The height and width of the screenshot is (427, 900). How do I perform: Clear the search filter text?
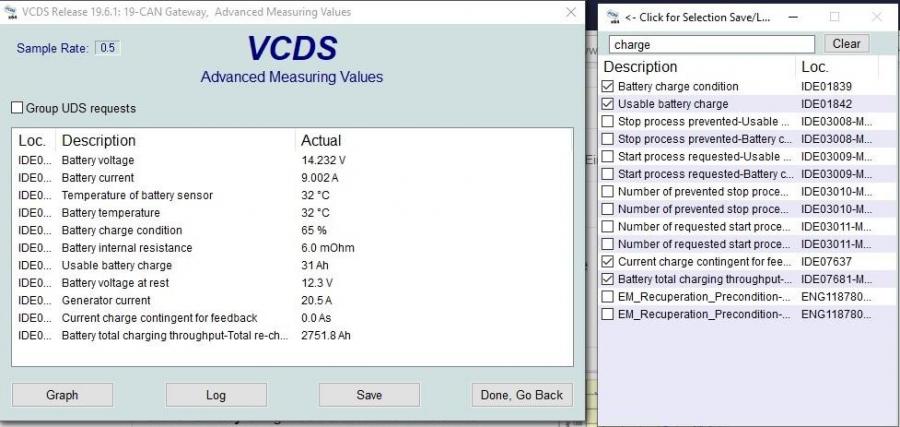[x=846, y=44]
